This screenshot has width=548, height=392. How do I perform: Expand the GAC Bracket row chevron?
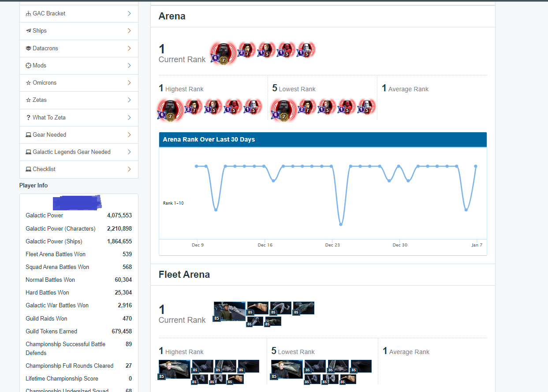click(129, 14)
